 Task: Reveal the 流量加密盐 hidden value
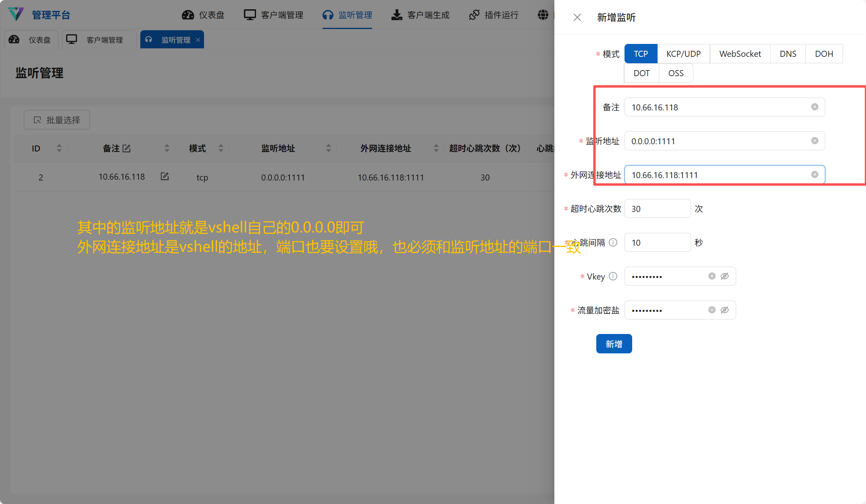(724, 310)
